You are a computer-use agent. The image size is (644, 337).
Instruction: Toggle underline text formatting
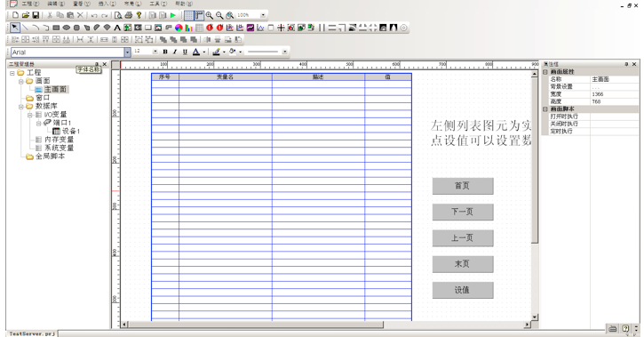185,52
